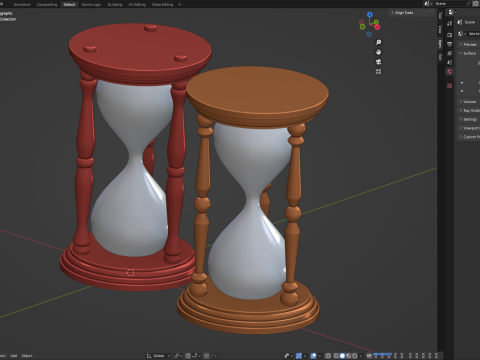Open the Tool sidebar tab
Screen dimensions: 480x360
click(x=440, y=15)
